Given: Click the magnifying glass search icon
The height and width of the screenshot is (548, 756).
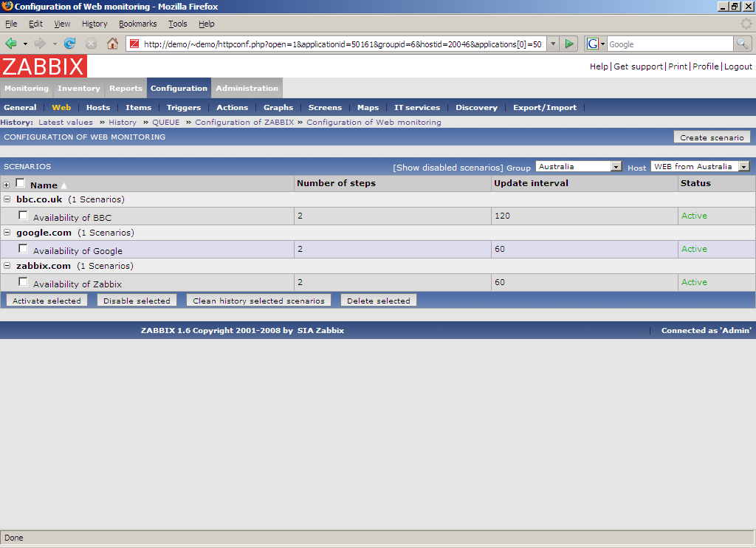Looking at the screenshot, I should tap(743, 44).
